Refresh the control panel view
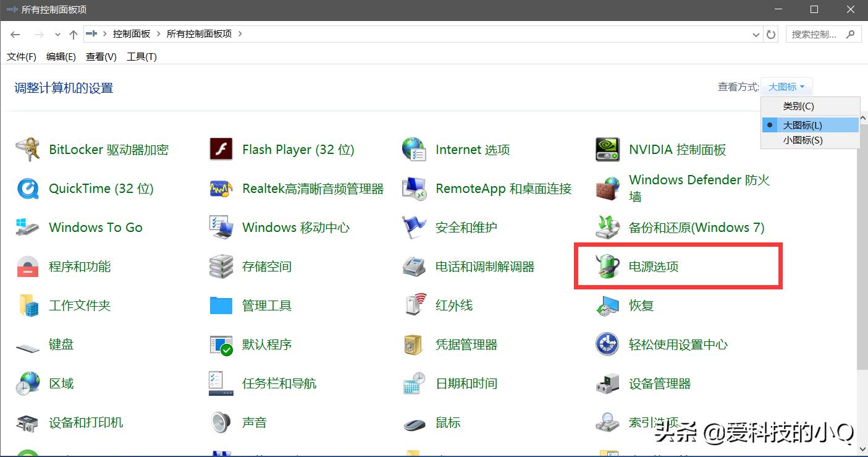 771,35
